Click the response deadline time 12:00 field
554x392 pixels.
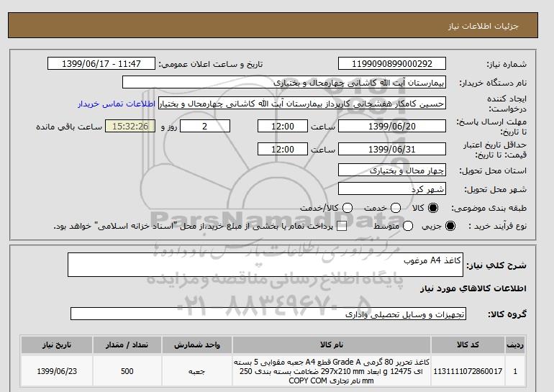pyautogui.click(x=283, y=126)
